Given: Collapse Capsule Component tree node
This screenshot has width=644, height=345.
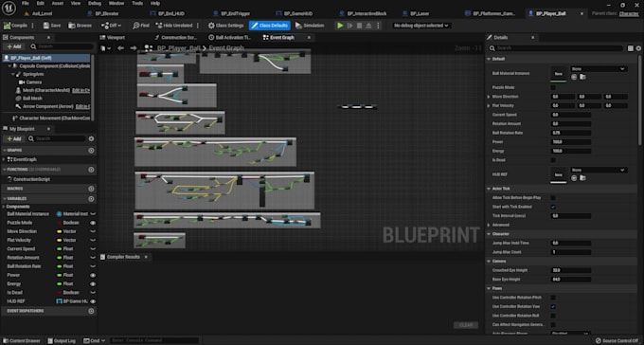Looking at the screenshot, I should (9, 66).
